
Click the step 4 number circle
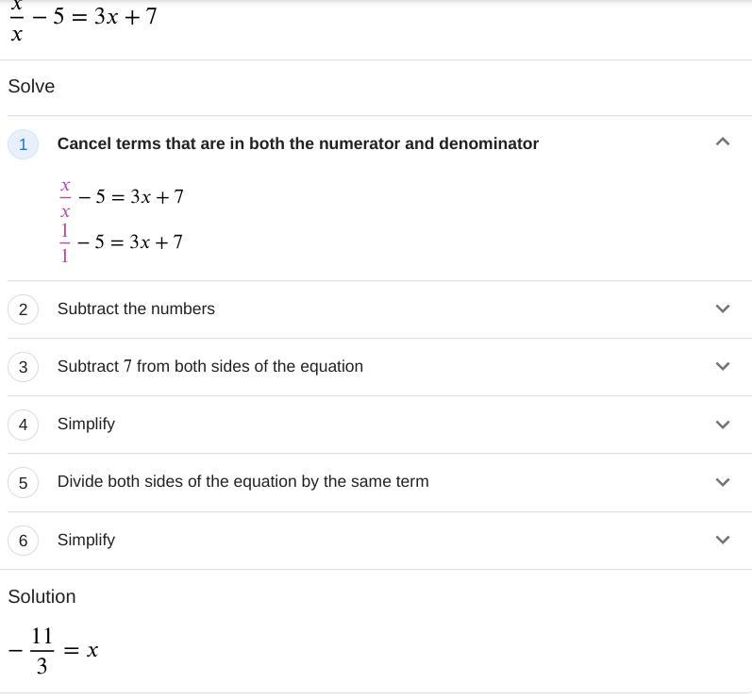(23, 425)
